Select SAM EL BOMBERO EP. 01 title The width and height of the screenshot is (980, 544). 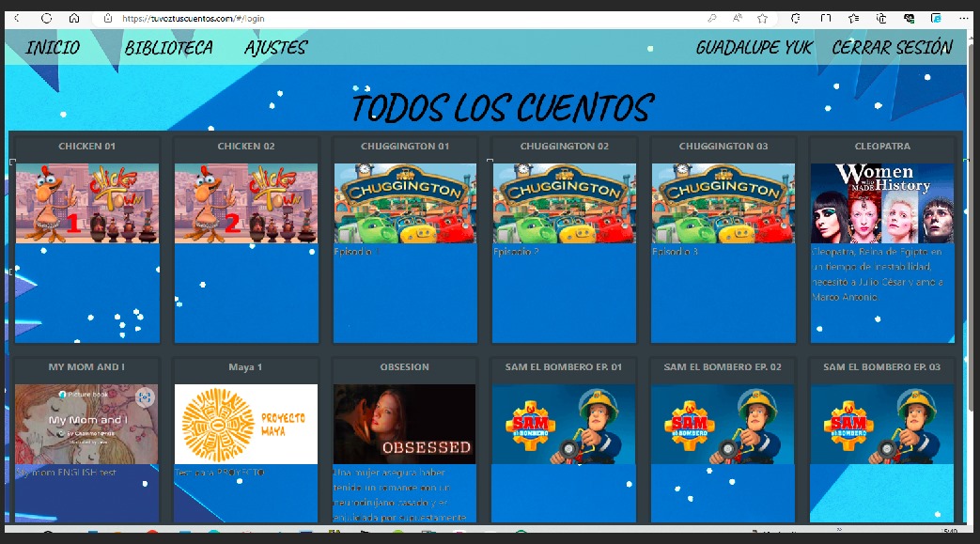click(564, 367)
